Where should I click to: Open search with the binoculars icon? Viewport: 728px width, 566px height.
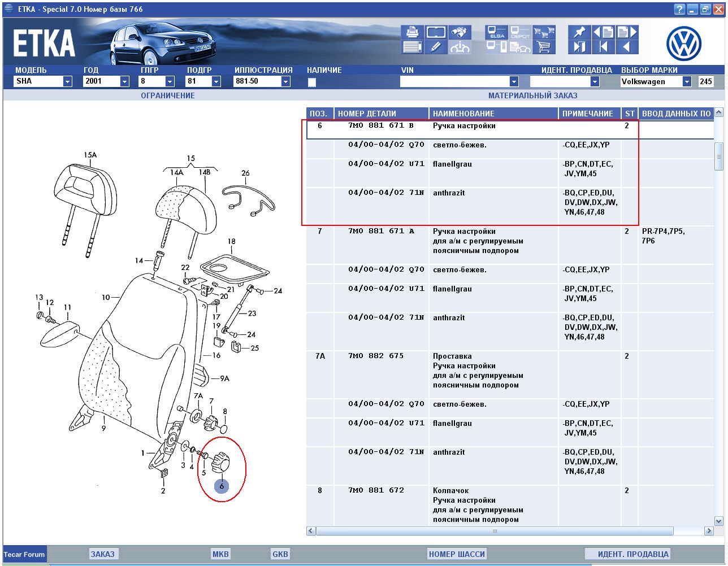[460, 32]
